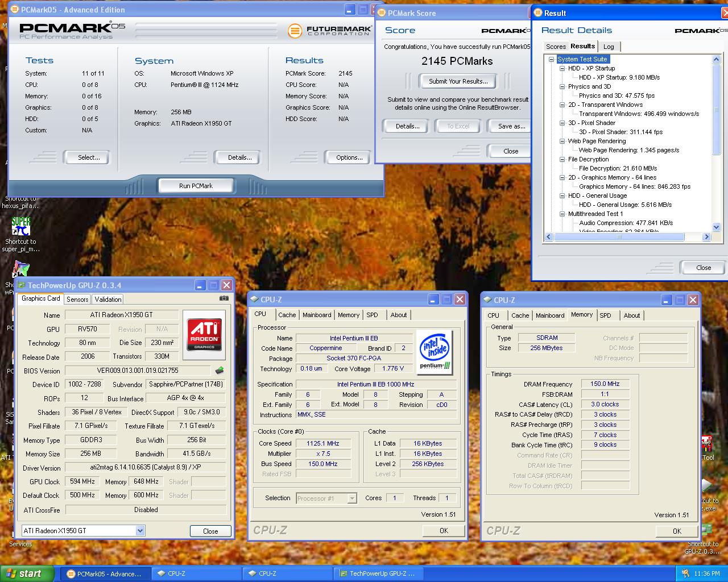
Task: Select Audio Compression: 477.841 KB/s row
Action: (626, 223)
